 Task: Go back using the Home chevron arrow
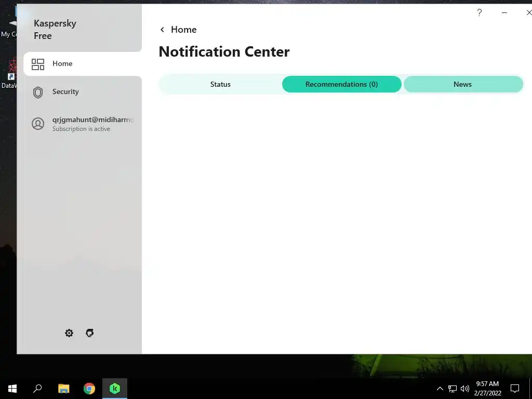tap(162, 30)
